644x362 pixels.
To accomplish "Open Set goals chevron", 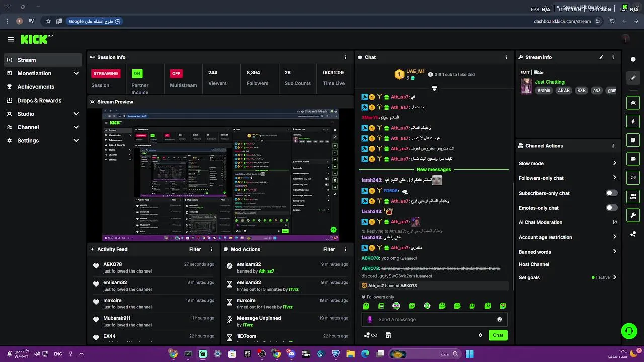I will [x=614, y=277].
